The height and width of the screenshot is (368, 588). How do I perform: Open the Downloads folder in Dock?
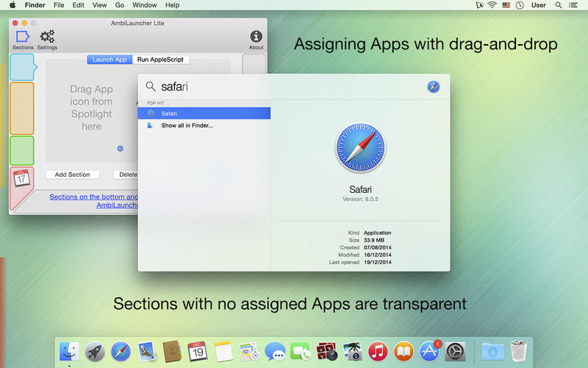tap(493, 352)
